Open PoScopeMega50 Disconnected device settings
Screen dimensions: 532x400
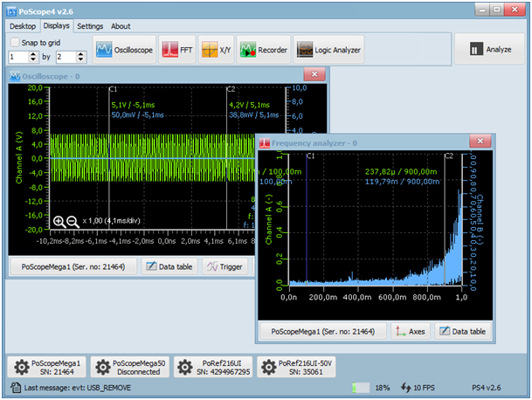(x=130, y=367)
